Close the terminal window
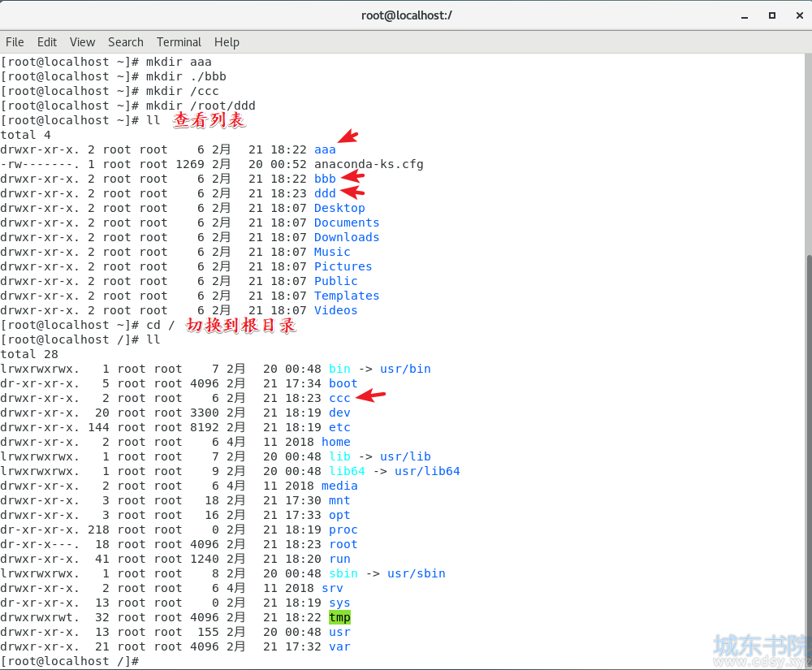 pyautogui.click(x=800, y=15)
